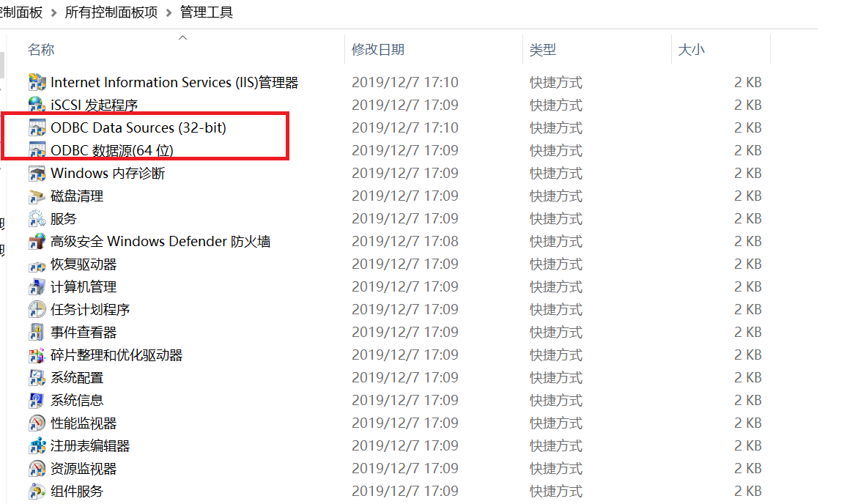
Task: Click the 2 KB size in 磁盘清理 row
Action: (747, 196)
